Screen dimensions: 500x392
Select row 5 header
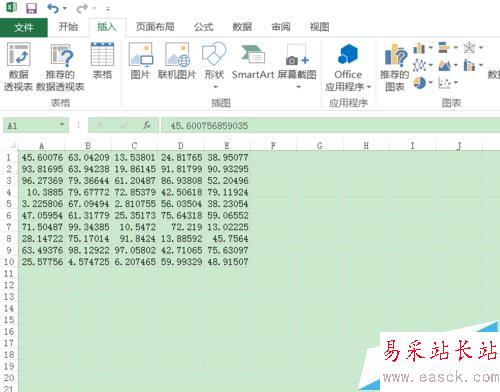point(9,204)
